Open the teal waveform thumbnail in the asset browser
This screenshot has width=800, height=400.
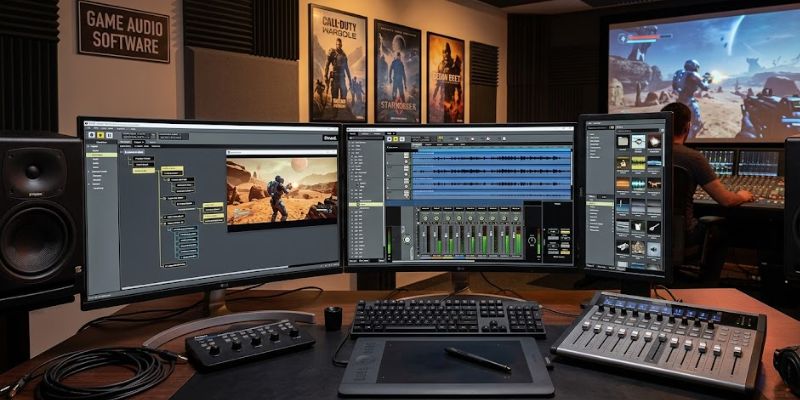click(x=638, y=184)
